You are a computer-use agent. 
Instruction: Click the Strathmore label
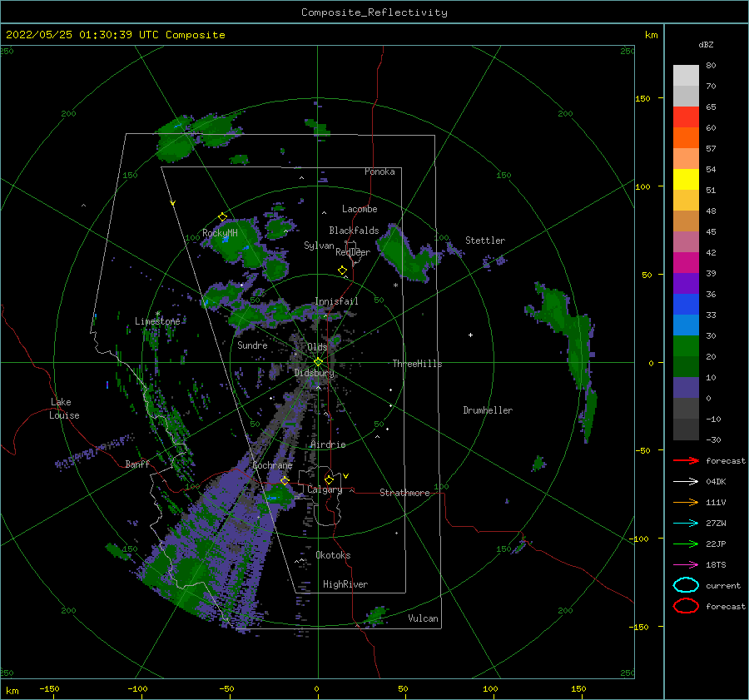404,493
